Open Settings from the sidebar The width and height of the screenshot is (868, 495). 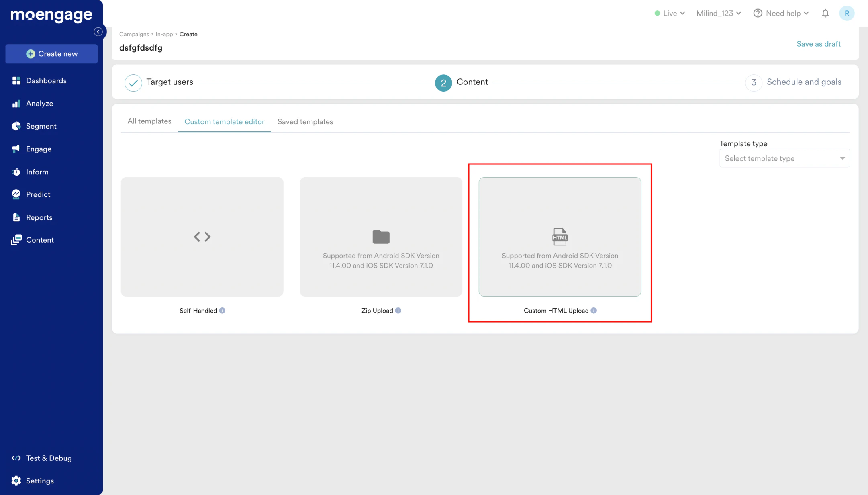tap(39, 481)
